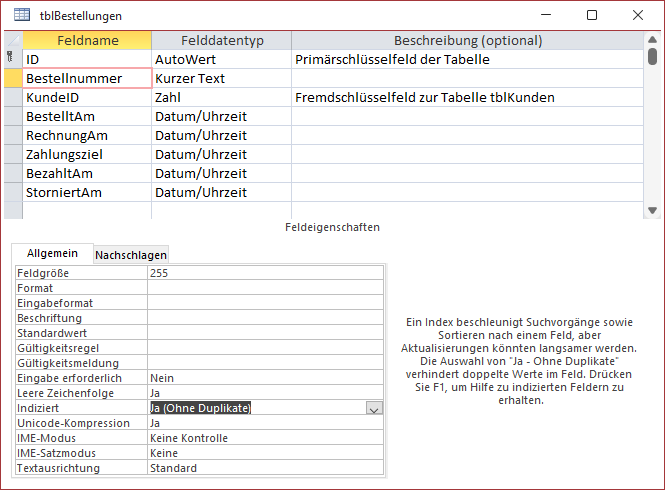
Task: Click the Felddatentyp column header
Action: [x=222, y=40]
